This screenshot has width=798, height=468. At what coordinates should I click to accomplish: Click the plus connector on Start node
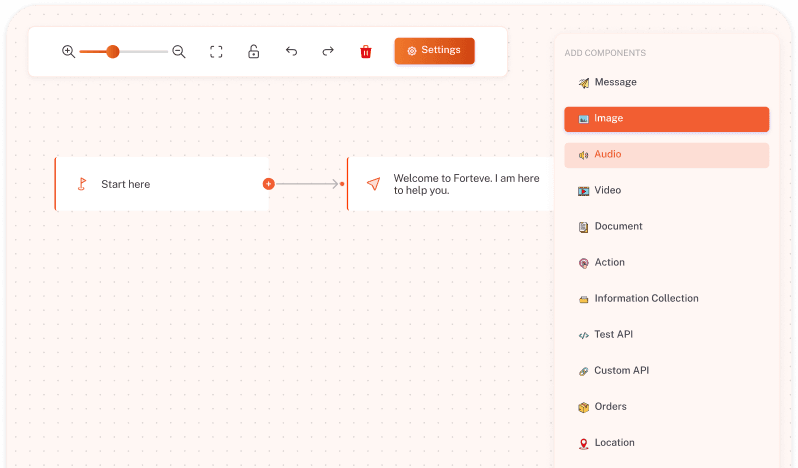pyautogui.click(x=268, y=184)
